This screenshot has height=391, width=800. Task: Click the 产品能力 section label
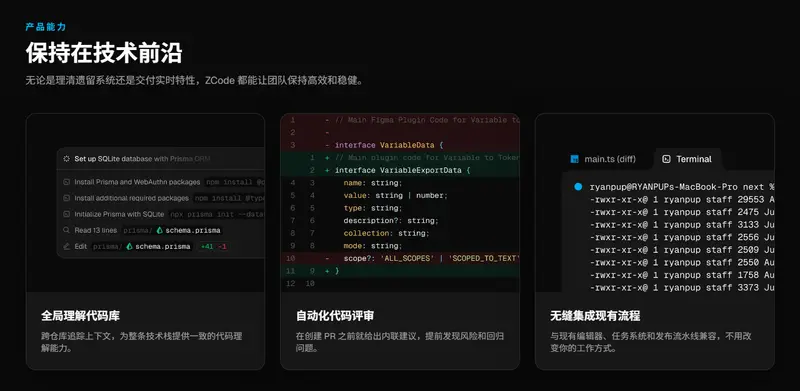[x=46, y=27]
